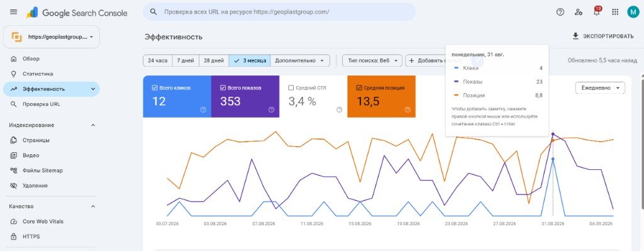Click the Статистика lightbulb icon
Viewport: 644px width, 251px height.
[14, 74]
